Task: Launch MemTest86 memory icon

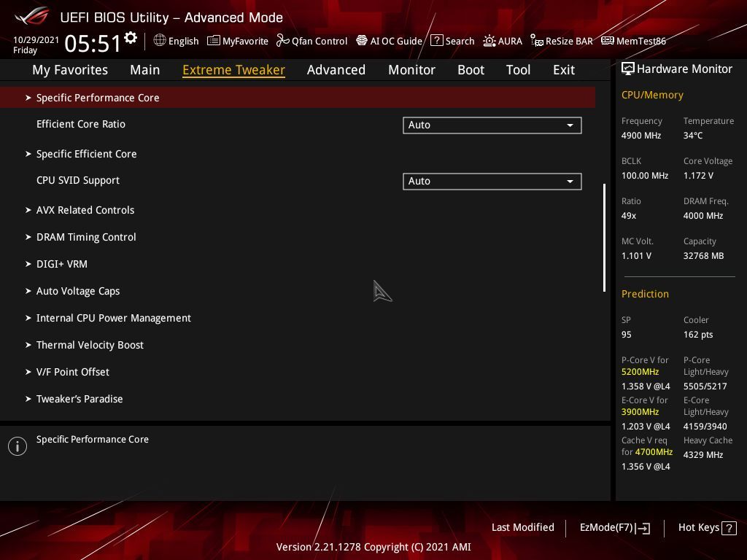Action: 608,41
